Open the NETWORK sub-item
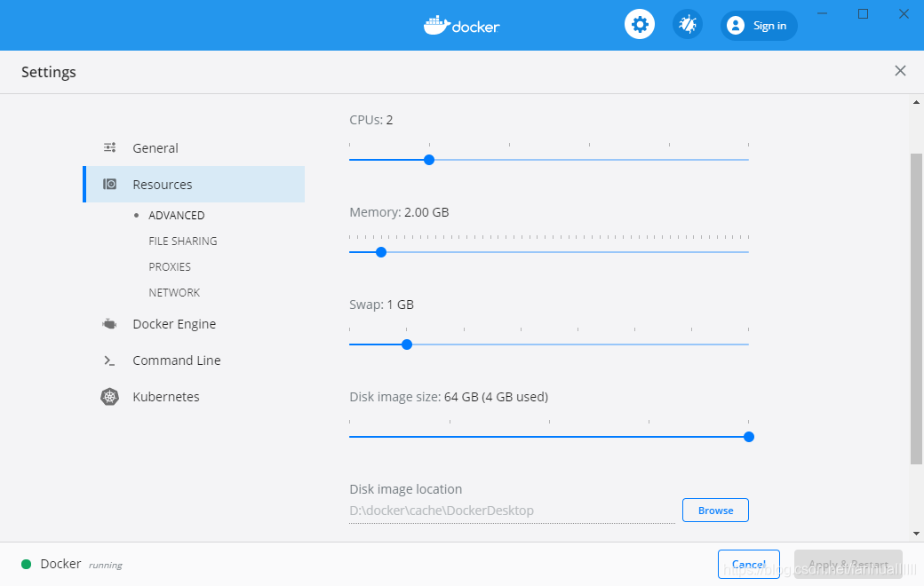 tap(174, 293)
